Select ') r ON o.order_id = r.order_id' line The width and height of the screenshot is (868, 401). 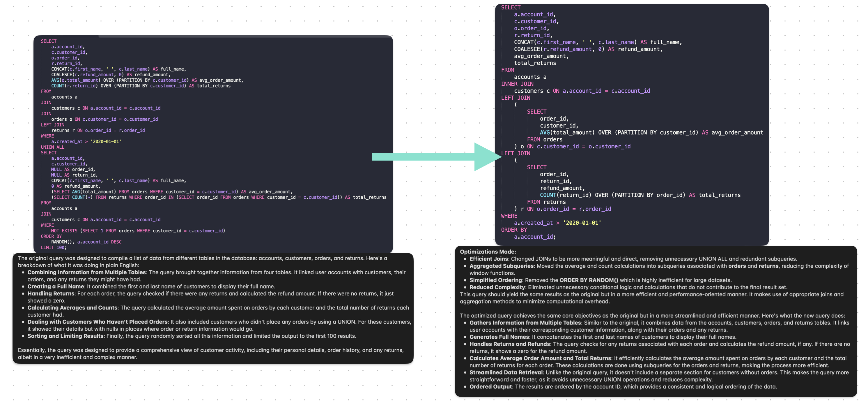click(x=562, y=209)
